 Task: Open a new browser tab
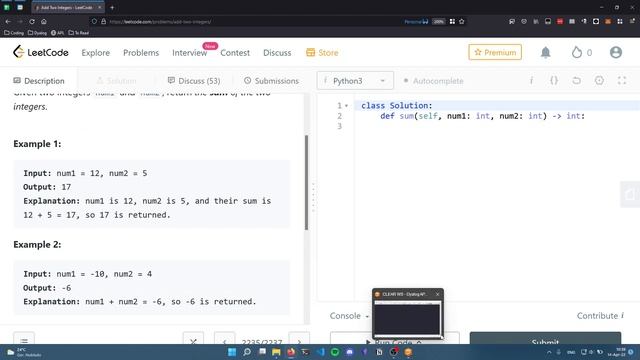112,7
